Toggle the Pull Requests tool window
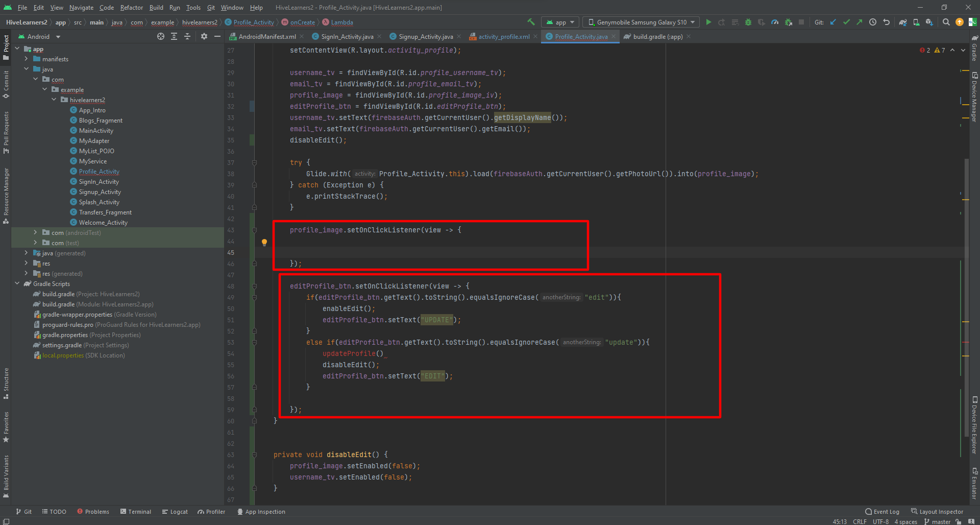Viewport: 980px width, 525px height. 6,132
